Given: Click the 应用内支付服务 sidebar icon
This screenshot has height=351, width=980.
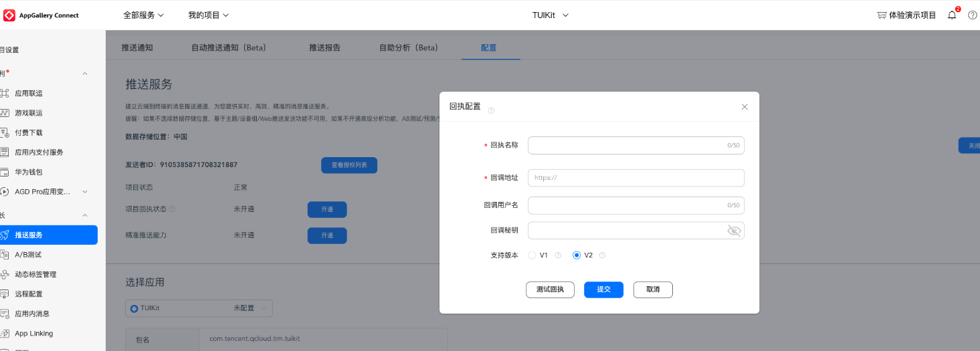Looking at the screenshot, I should [x=5, y=152].
